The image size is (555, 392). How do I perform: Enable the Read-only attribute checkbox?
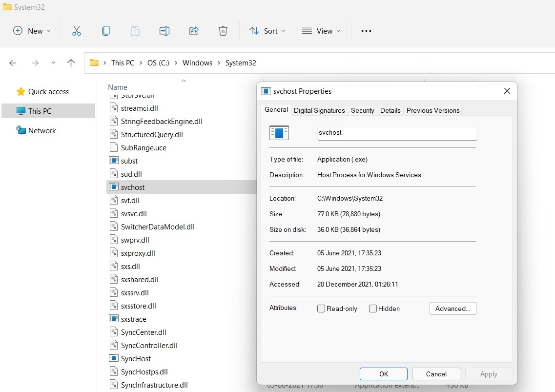click(321, 308)
